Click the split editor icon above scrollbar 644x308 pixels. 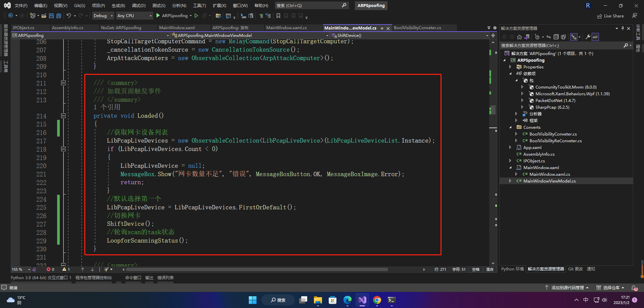point(493,35)
